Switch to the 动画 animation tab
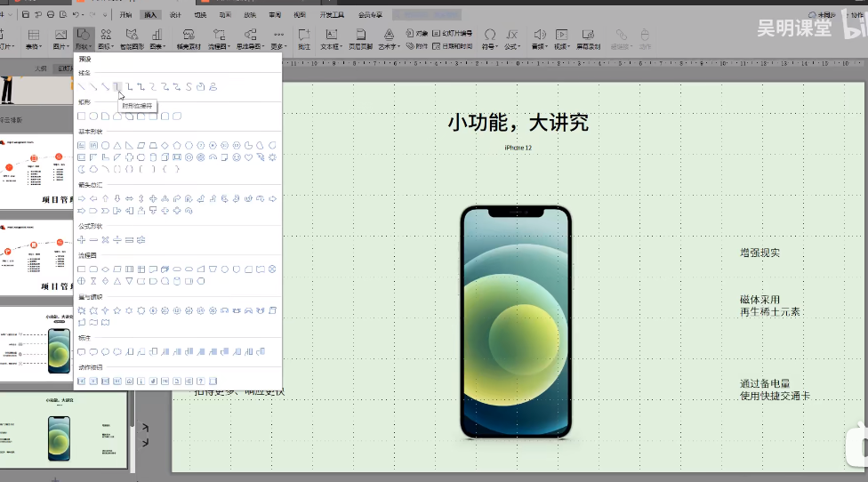The image size is (868, 482). [x=225, y=15]
